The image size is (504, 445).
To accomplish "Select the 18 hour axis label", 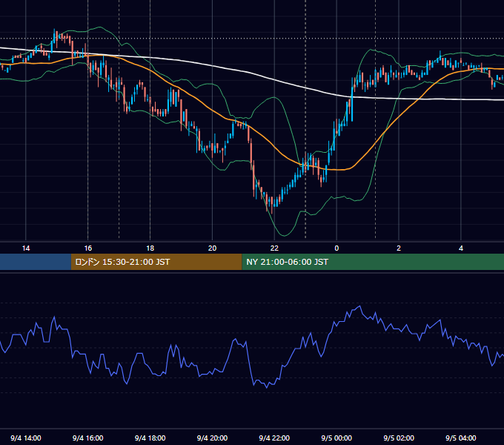I will pyautogui.click(x=150, y=248).
